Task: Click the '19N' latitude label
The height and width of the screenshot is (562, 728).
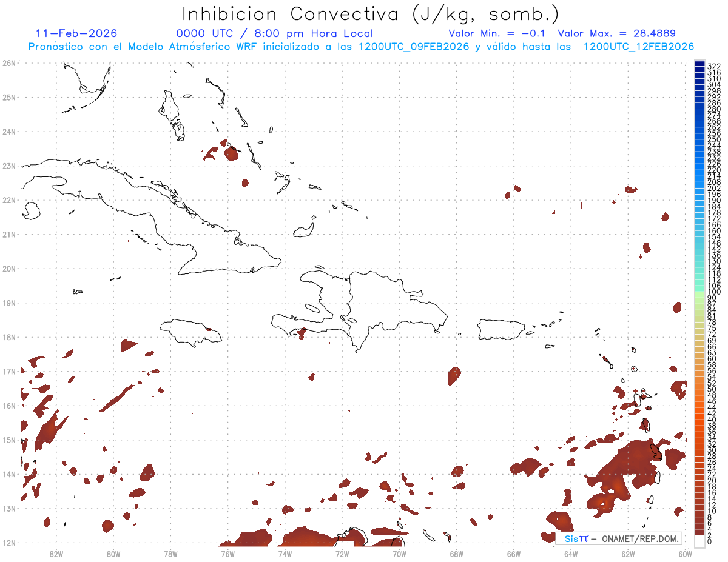Action: (x=9, y=303)
